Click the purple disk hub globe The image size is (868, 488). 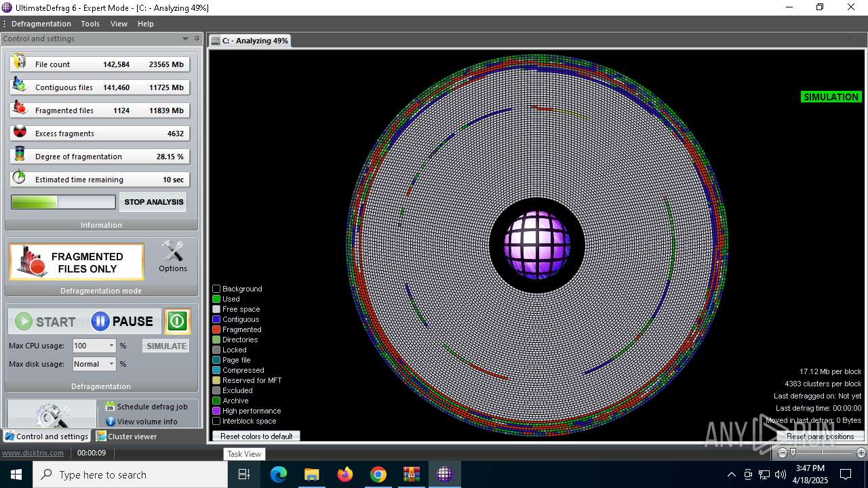pyautogui.click(x=537, y=245)
